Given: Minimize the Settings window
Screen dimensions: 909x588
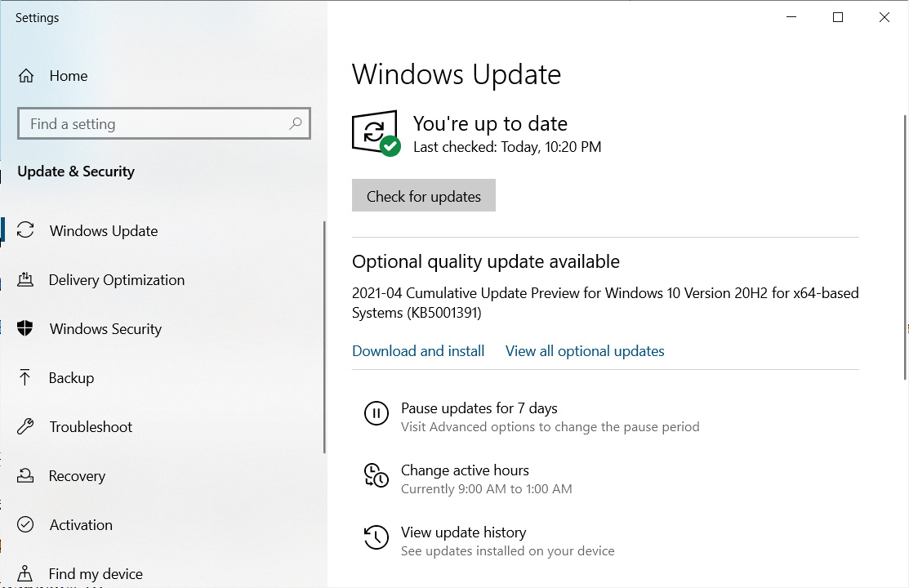Looking at the screenshot, I should (791, 17).
